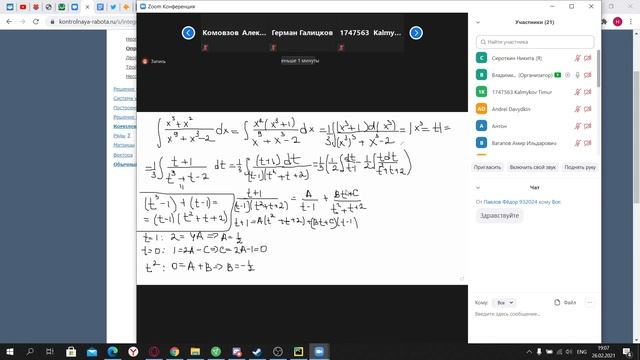Open the Zoom taskbar icon

click(x=319, y=351)
